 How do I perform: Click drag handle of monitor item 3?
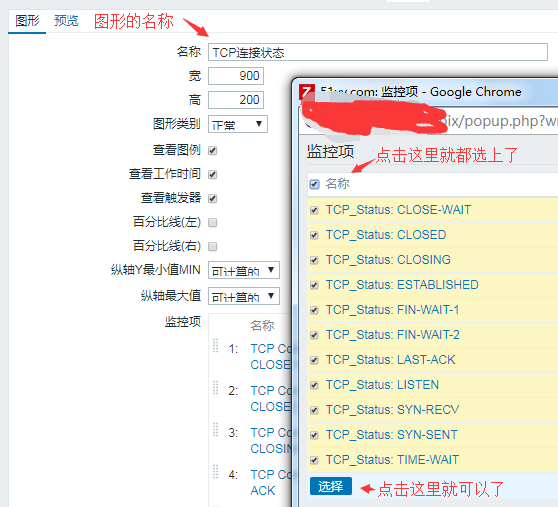tap(215, 429)
